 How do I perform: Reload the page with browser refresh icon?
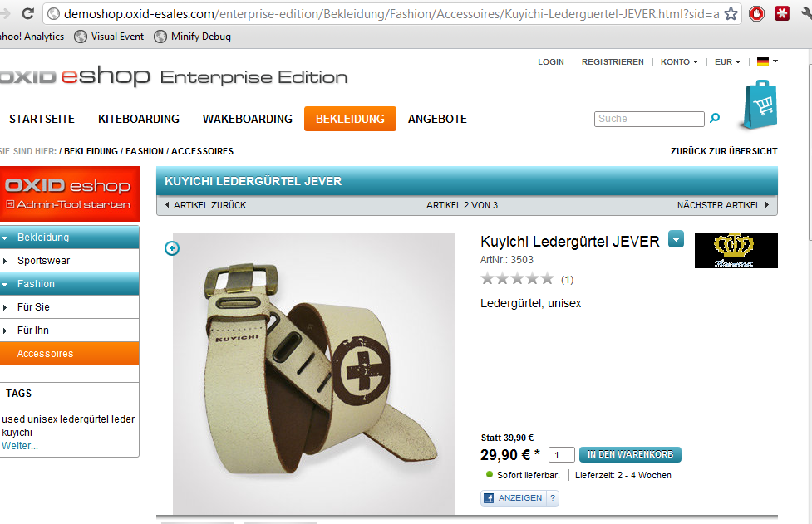[x=28, y=13]
